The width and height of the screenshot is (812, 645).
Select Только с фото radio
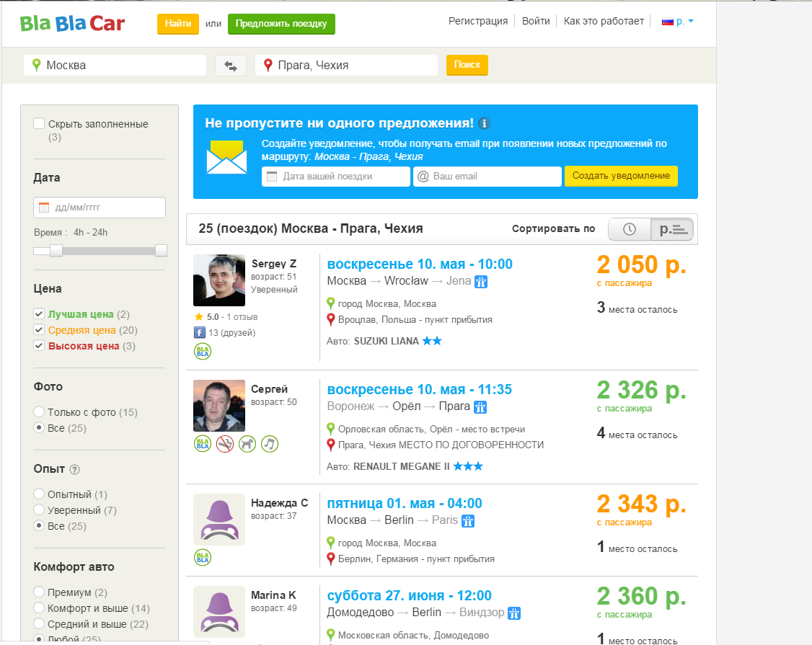tap(39, 412)
